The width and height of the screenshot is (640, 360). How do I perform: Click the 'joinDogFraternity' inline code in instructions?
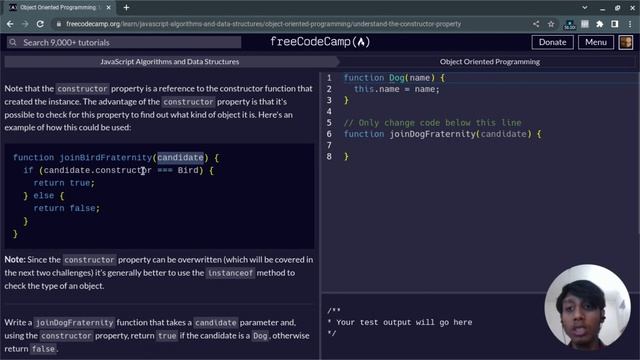pyautogui.click(x=74, y=322)
